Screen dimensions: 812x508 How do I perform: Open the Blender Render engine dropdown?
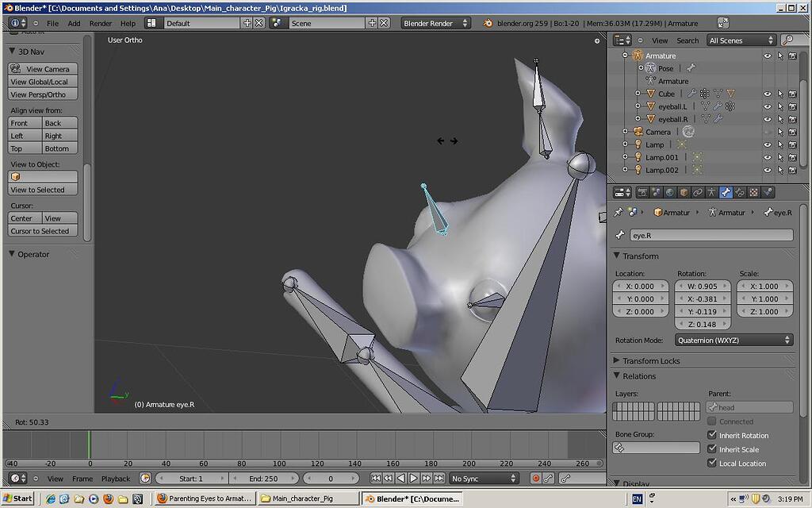click(435, 23)
